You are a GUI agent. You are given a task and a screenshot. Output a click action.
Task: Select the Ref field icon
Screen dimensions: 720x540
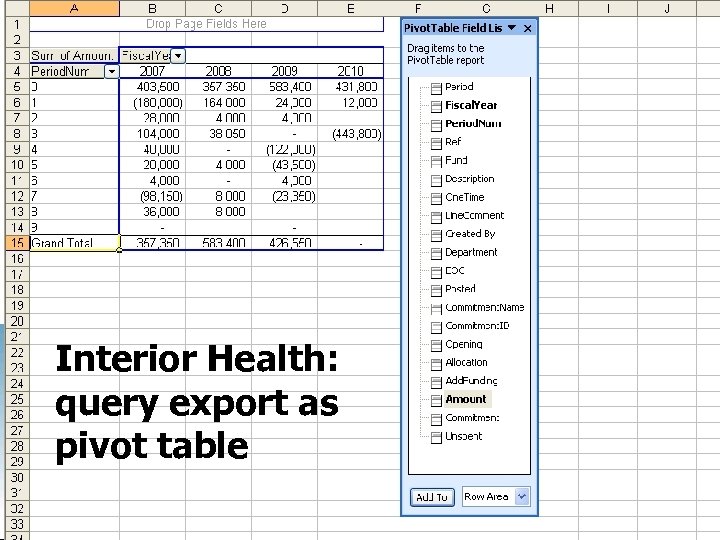point(436,143)
